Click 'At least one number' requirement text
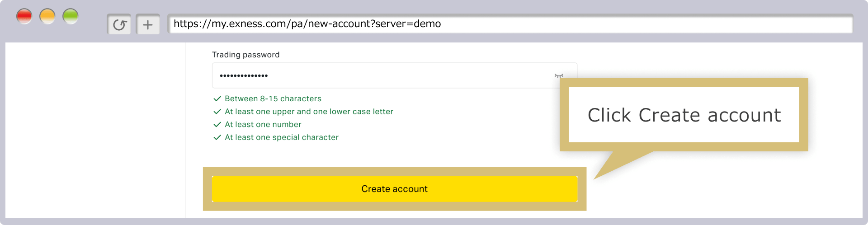868x225 pixels. [x=263, y=124]
